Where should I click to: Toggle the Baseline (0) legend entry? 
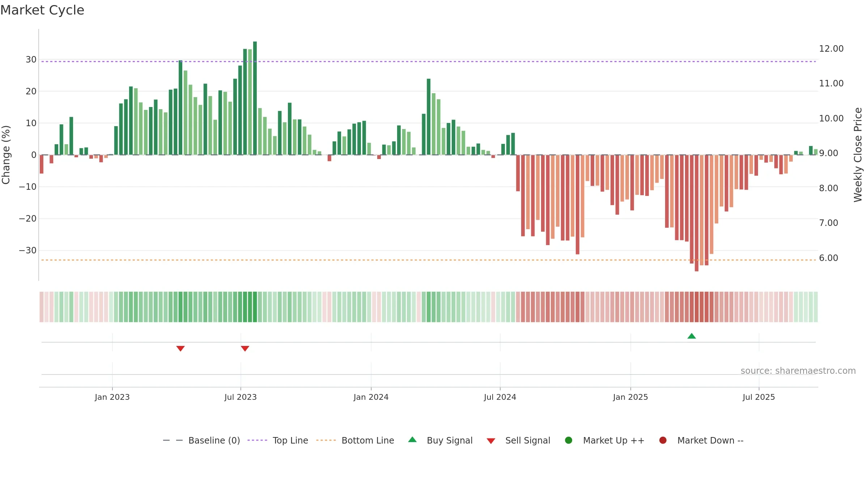[201, 440]
